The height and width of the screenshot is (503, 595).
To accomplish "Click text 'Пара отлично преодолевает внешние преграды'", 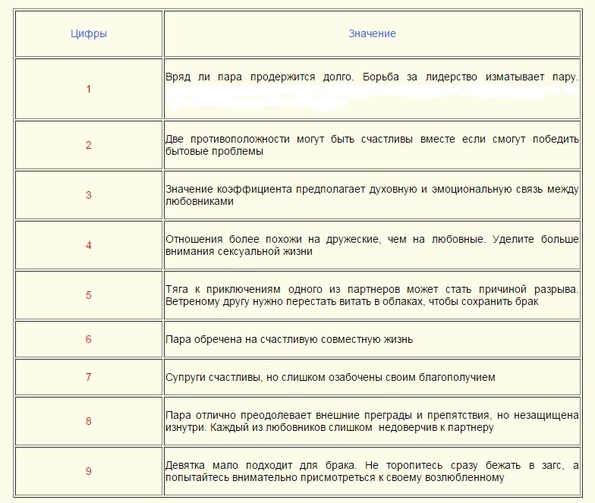I will (288, 415).
